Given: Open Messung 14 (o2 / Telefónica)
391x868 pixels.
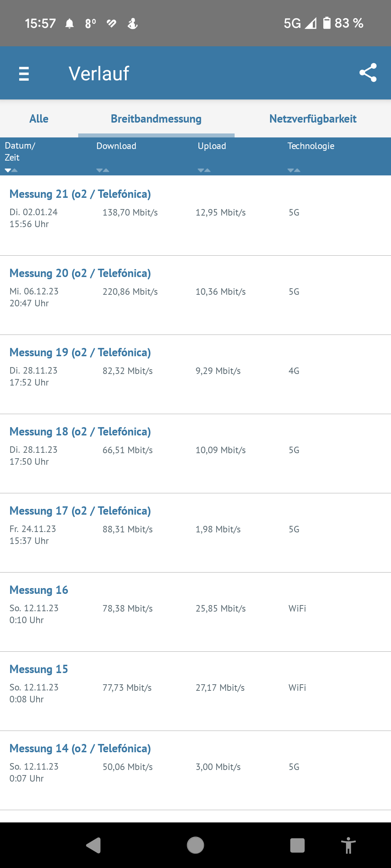Looking at the screenshot, I should tap(195, 770).
